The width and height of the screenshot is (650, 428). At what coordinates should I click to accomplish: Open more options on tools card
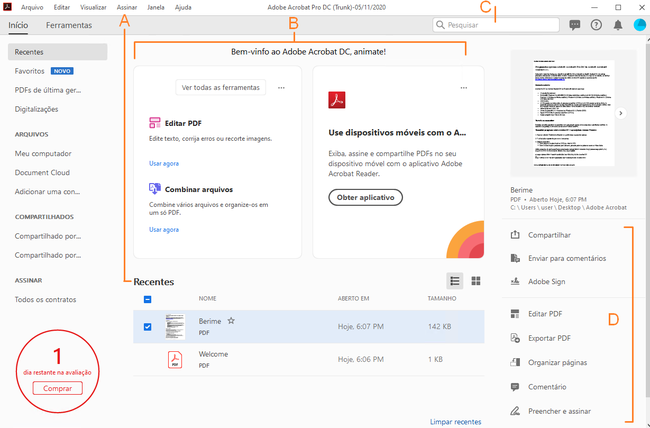click(x=281, y=88)
